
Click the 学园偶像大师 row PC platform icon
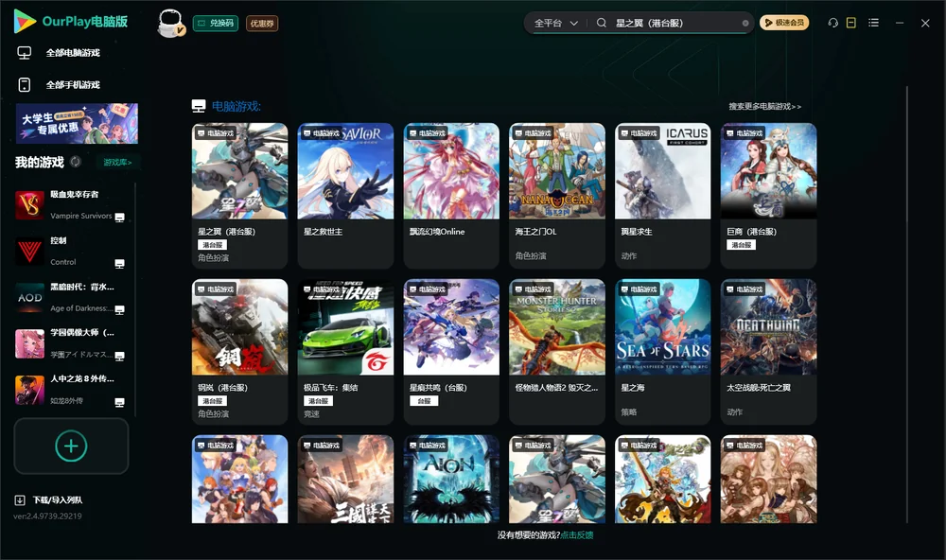(119, 356)
